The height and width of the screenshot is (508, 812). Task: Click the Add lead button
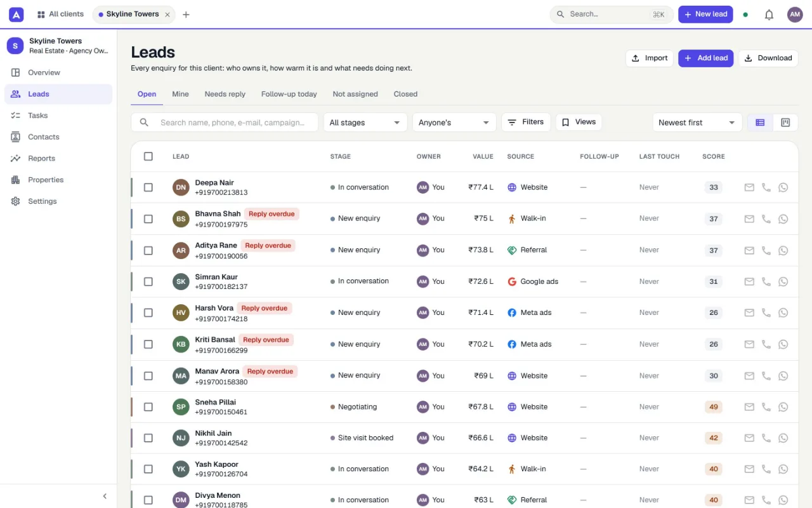[706, 58]
